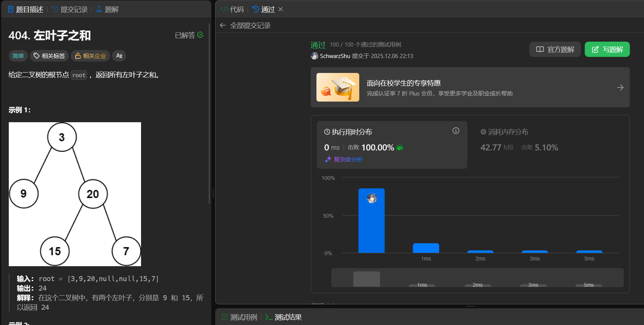Close the 通过 submission tab
The height and width of the screenshot is (325, 644).
point(281,9)
